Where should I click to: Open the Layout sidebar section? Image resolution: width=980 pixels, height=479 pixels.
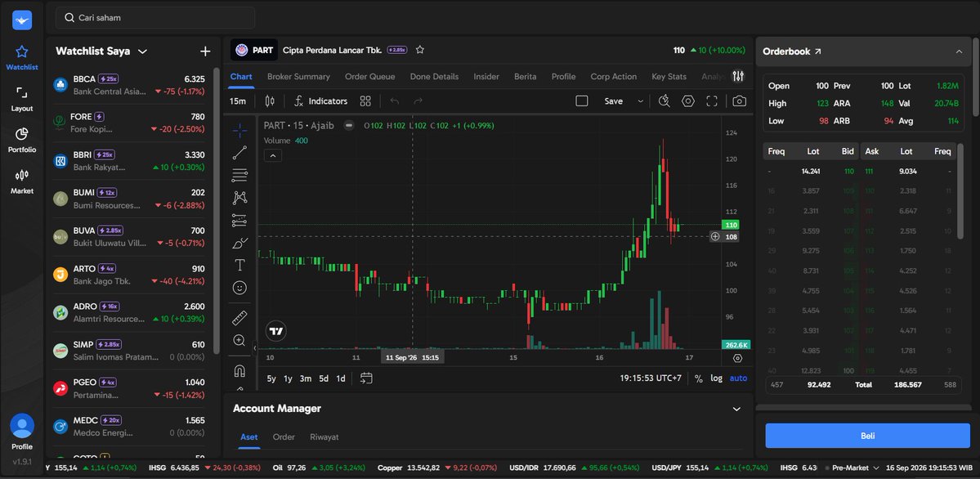(22, 99)
